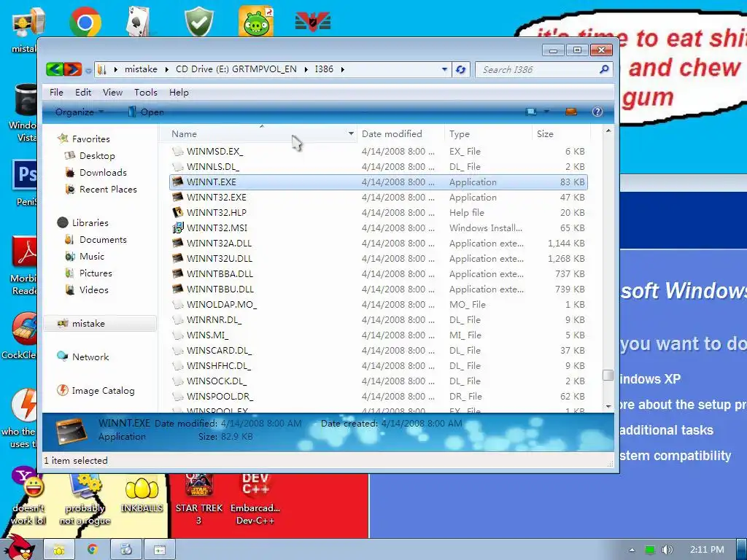Expand breadcrumb arrow after mistake
The image size is (747, 560).
pyautogui.click(x=167, y=69)
